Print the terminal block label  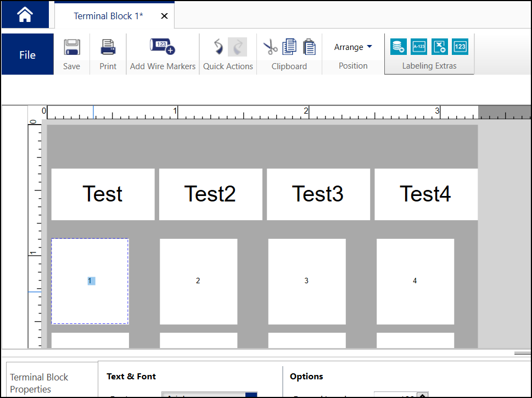click(108, 47)
